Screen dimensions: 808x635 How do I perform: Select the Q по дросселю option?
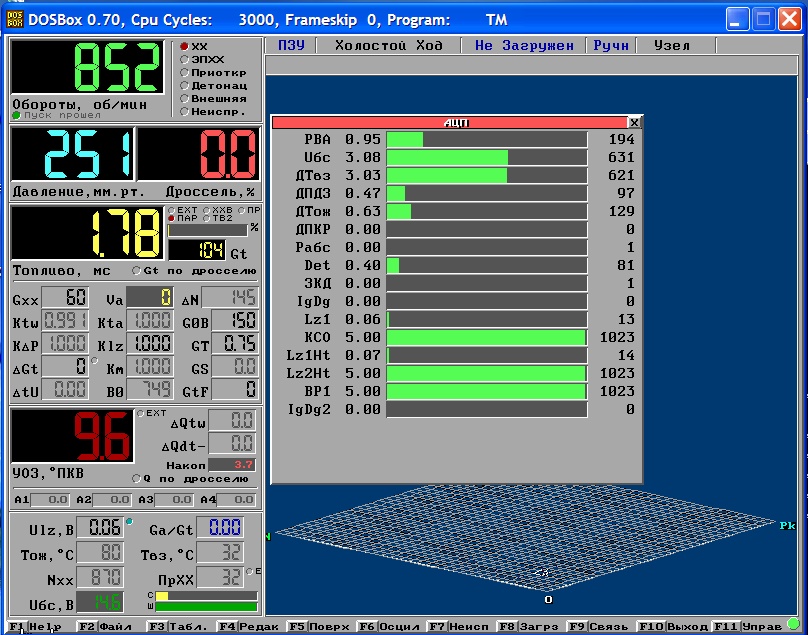point(136,479)
